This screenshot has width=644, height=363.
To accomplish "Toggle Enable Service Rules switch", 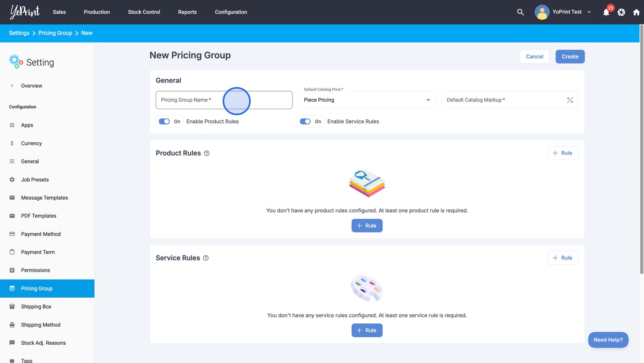I will tap(305, 121).
